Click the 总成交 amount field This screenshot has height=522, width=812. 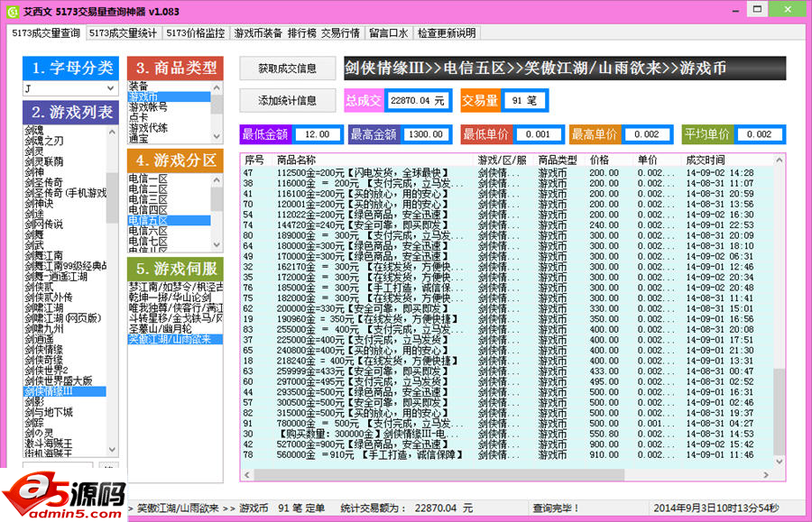tap(418, 101)
